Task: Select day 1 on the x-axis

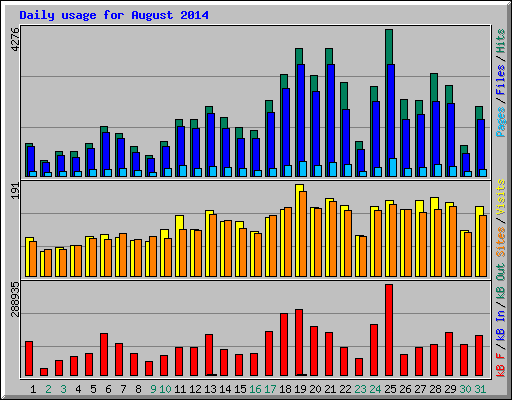Action: point(33,389)
